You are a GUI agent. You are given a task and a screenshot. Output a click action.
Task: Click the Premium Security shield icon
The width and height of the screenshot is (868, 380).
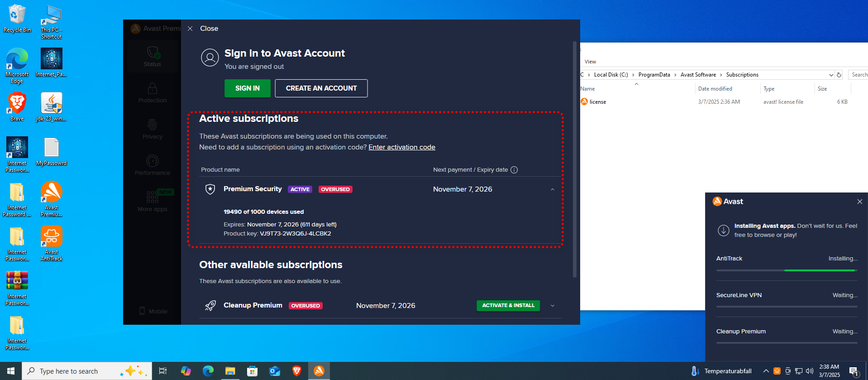[210, 189]
